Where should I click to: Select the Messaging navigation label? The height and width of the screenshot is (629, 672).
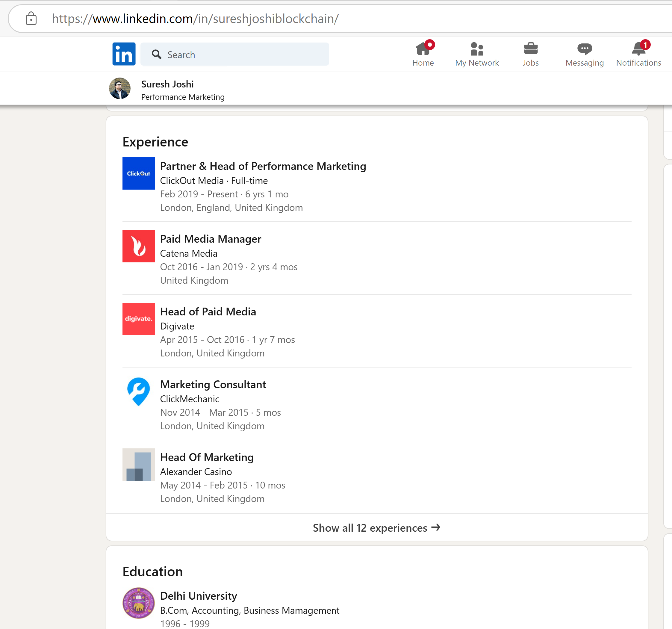point(585,63)
